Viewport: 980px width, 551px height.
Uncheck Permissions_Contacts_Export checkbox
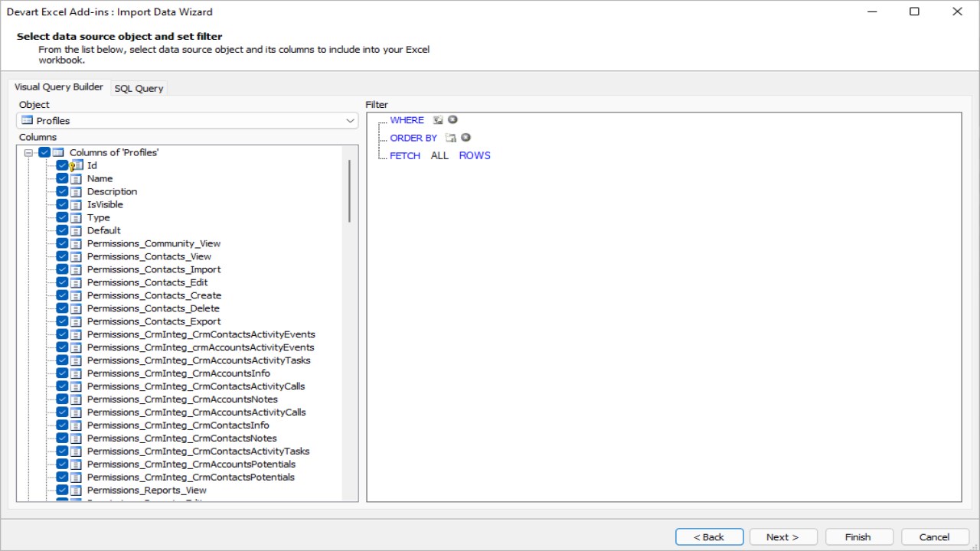[62, 321]
